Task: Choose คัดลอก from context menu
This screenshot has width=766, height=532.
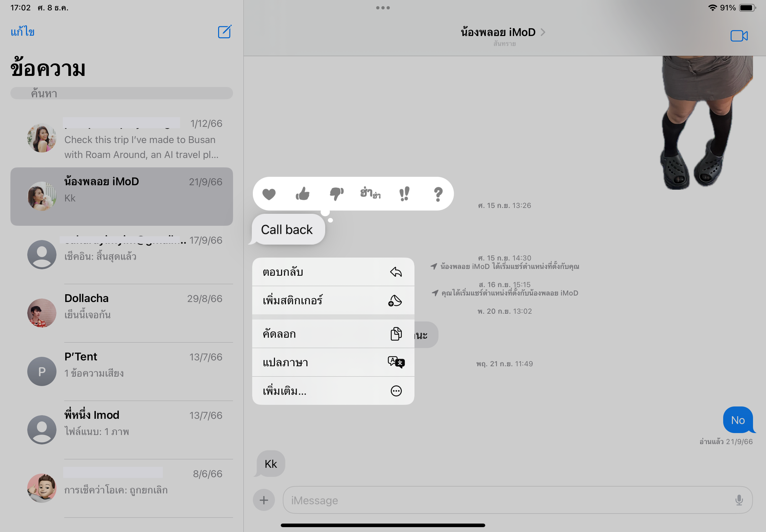Action: [x=333, y=334]
